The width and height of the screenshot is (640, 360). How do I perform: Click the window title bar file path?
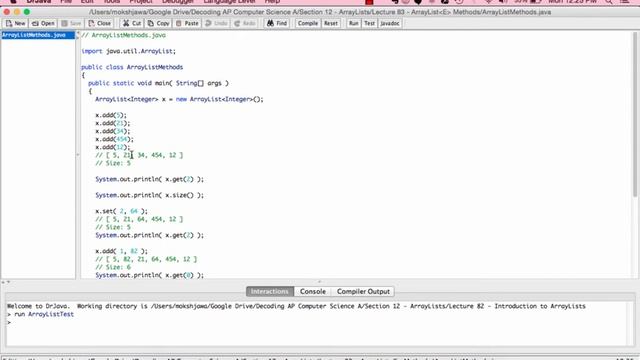point(320,12)
